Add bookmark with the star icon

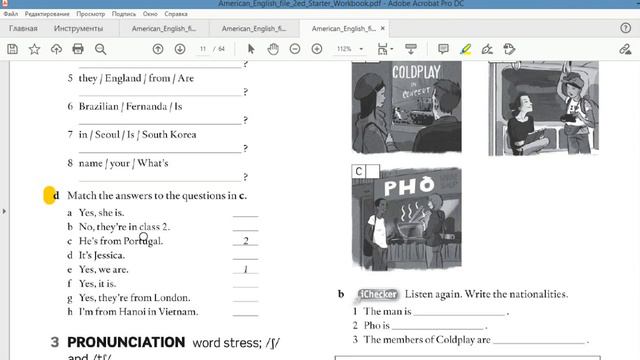(x=34, y=49)
